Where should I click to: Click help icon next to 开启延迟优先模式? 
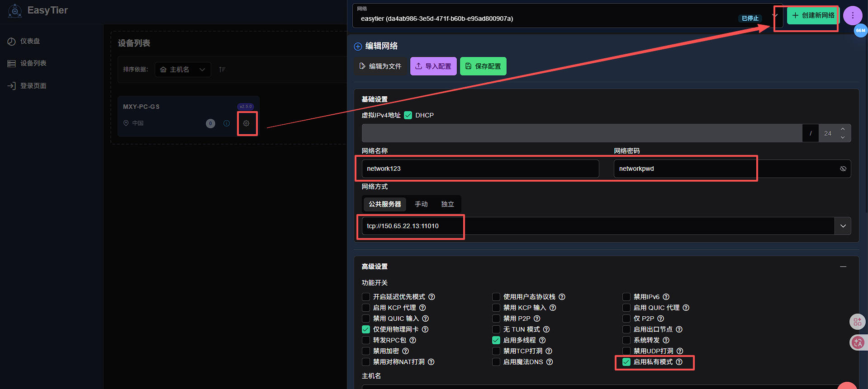coord(432,297)
